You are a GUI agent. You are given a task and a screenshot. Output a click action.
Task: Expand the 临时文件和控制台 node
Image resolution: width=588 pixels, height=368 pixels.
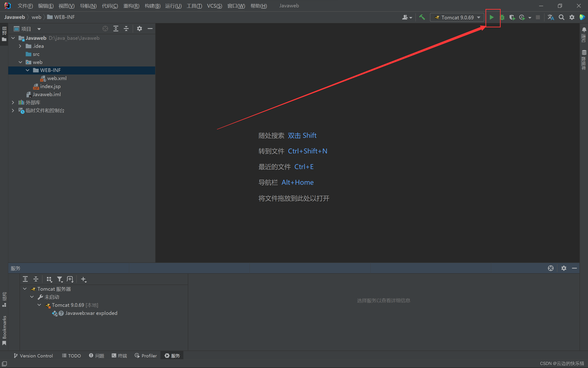click(13, 110)
